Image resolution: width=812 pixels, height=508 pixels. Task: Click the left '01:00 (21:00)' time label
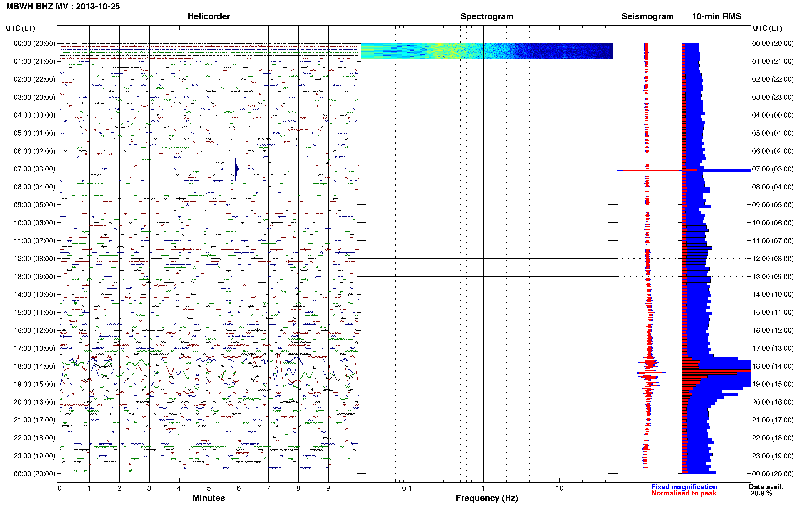pos(34,62)
